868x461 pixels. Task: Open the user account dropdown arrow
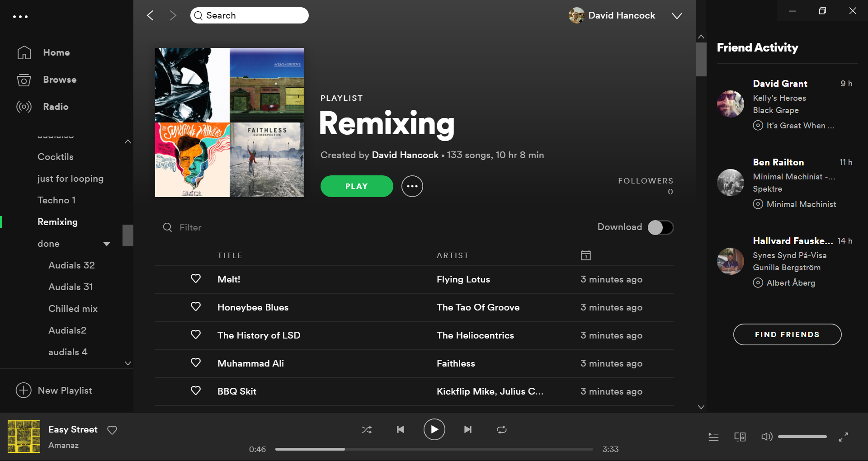677,16
